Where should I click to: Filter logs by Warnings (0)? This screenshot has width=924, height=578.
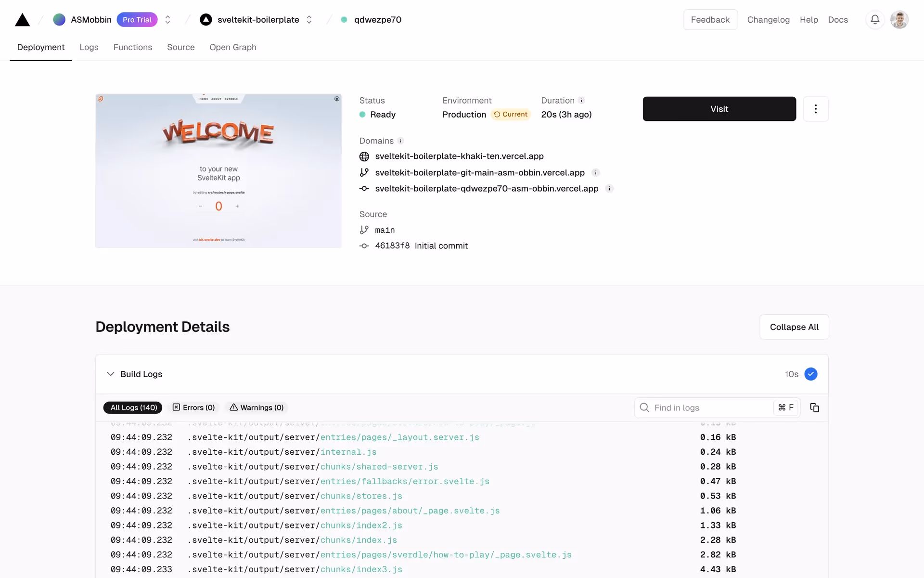[x=257, y=407]
